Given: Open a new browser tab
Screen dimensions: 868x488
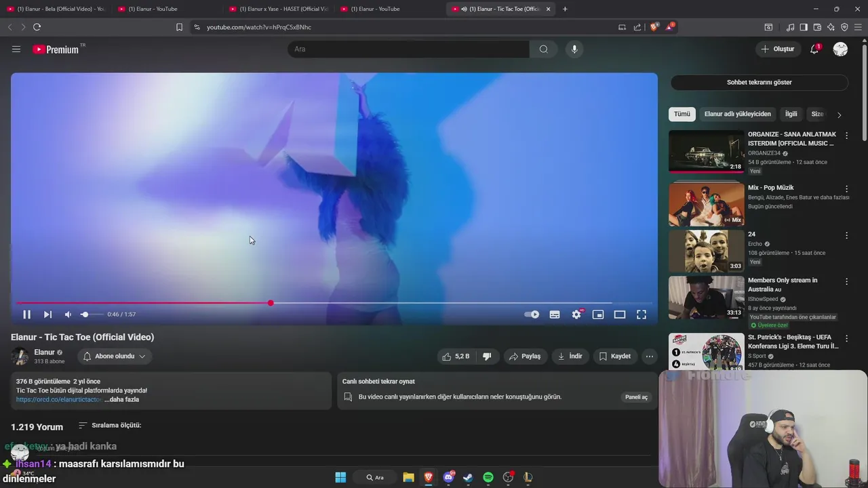Looking at the screenshot, I should pos(565,9).
